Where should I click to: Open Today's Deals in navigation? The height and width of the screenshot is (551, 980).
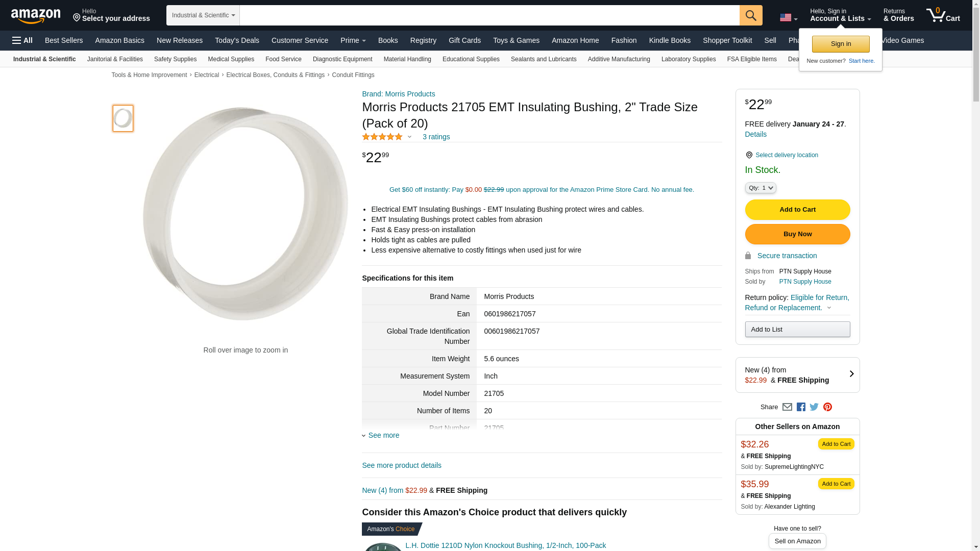[x=237, y=40]
